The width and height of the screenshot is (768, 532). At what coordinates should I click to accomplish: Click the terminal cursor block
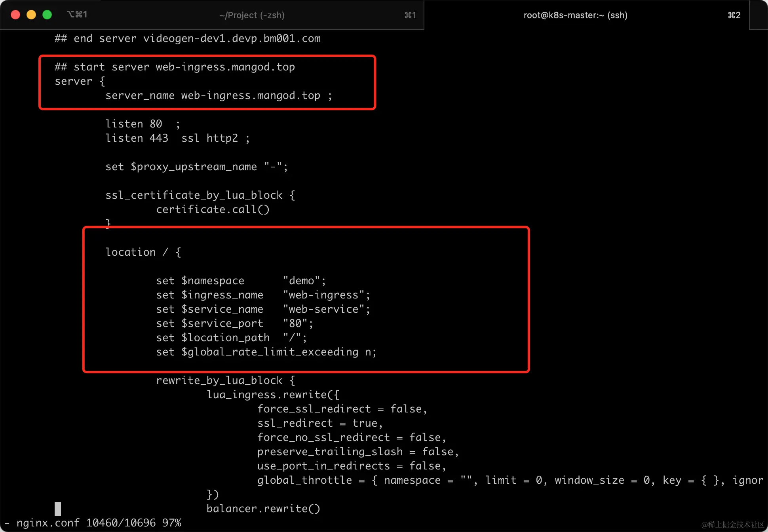[x=58, y=509]
